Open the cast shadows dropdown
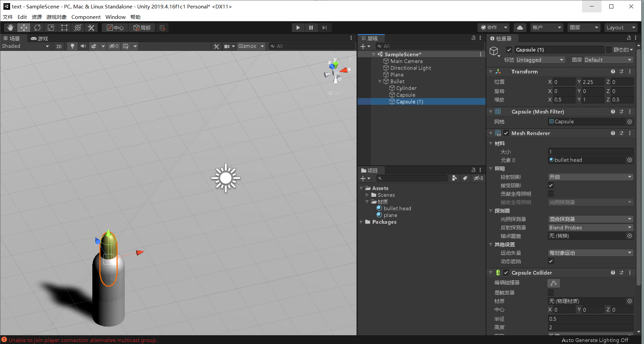The width and height of the screenshot is (644, 344). [x=591, y=177]
